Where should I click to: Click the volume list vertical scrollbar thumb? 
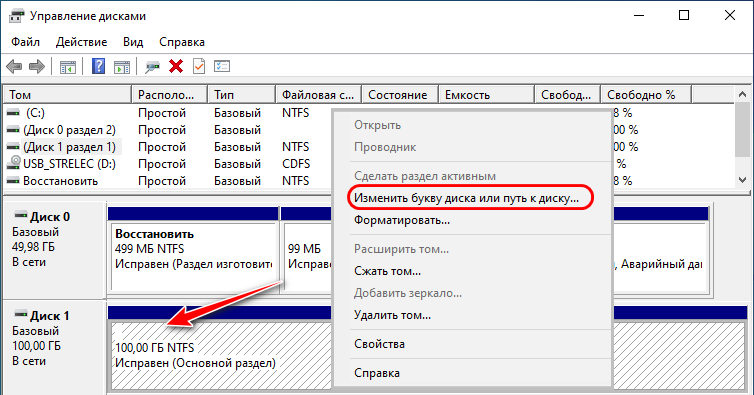(x=742, y=128)
